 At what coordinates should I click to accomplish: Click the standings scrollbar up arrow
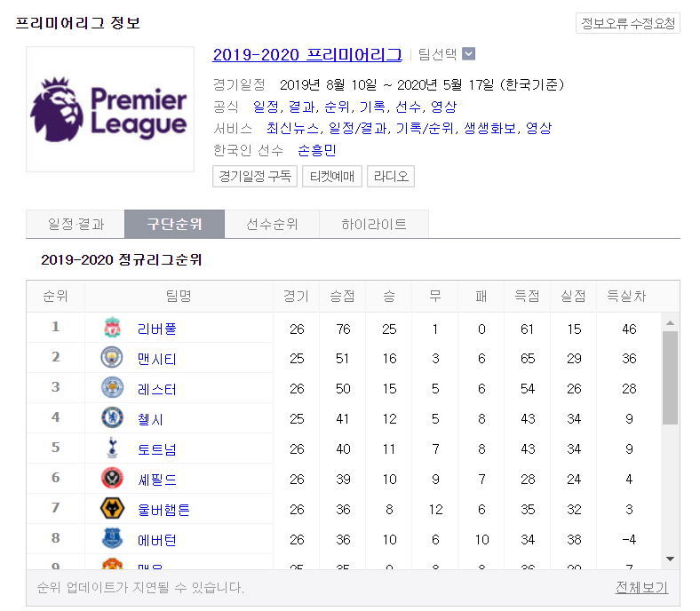(x=670, y=322)
